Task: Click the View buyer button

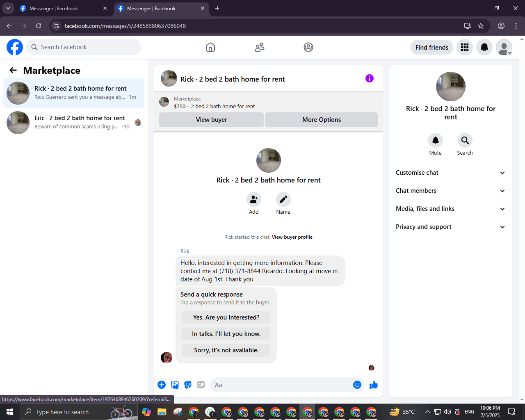Action: (x=211, y=120)
